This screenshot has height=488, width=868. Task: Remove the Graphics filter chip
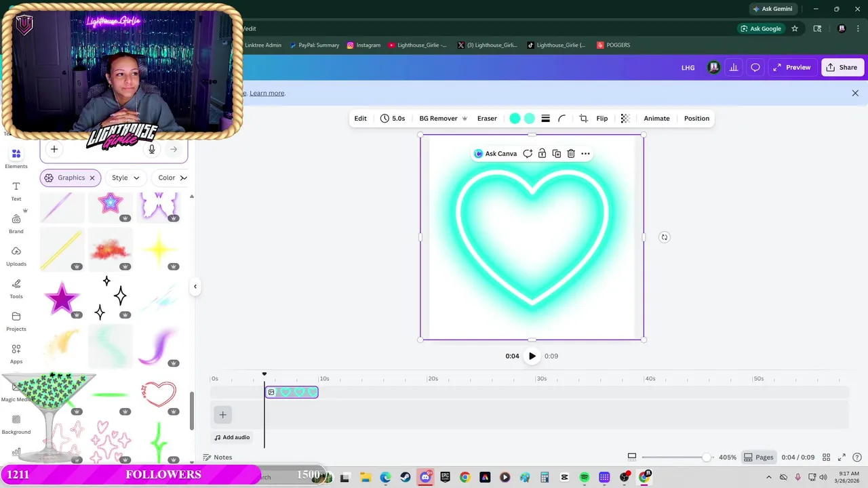click(92, 178)
